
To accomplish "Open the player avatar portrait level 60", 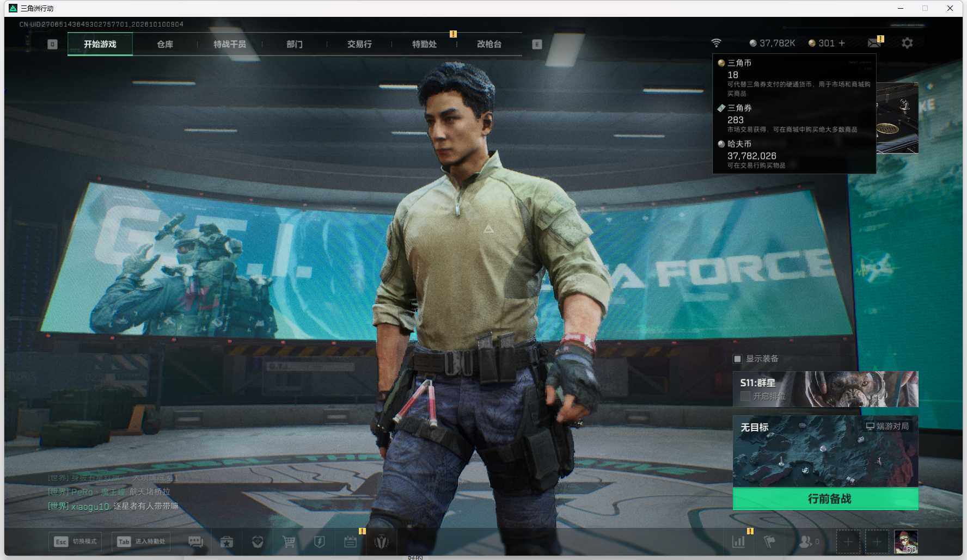I will click(x=906, y=541).
